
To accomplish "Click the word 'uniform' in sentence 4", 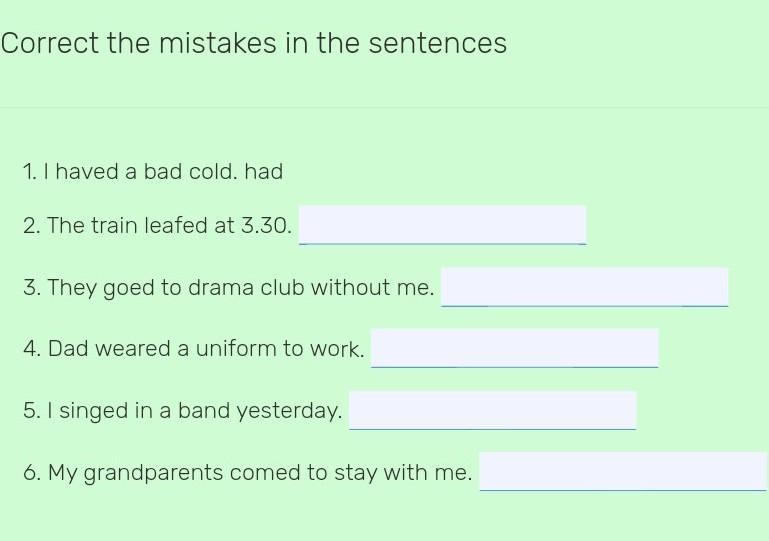I will pos(236,349).
